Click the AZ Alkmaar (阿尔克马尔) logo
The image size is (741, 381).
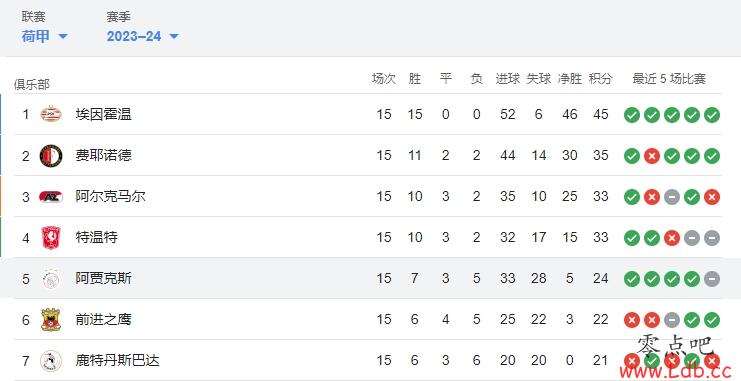pos(51,197)
